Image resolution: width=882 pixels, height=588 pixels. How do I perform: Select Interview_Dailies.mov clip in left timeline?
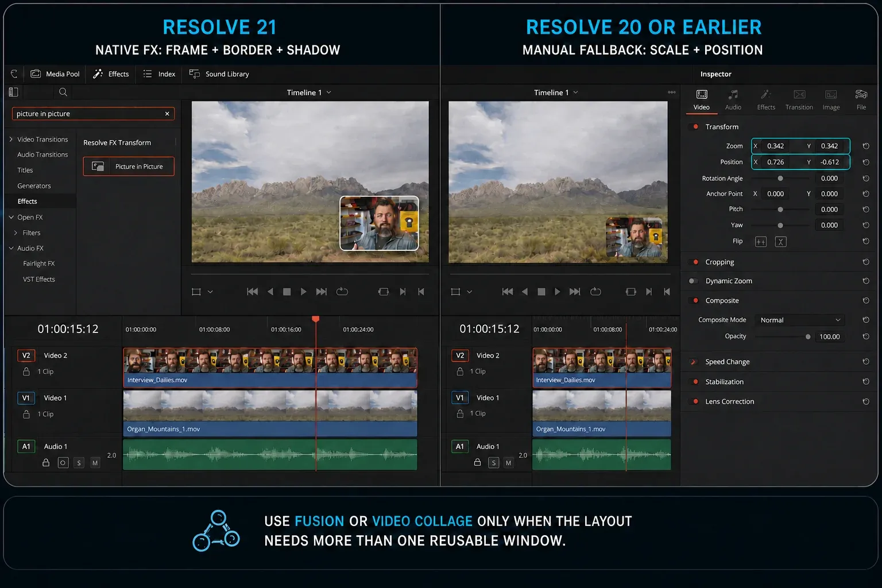click(270, 367)
